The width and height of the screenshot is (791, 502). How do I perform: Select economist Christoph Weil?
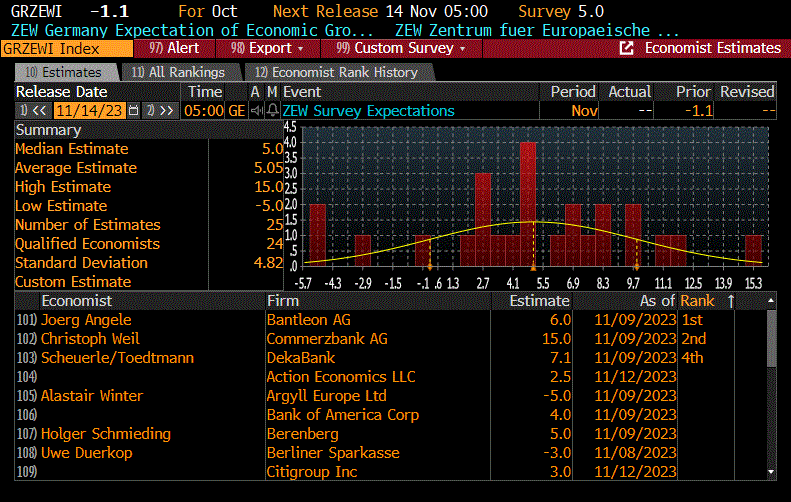(x=90, y=339)
